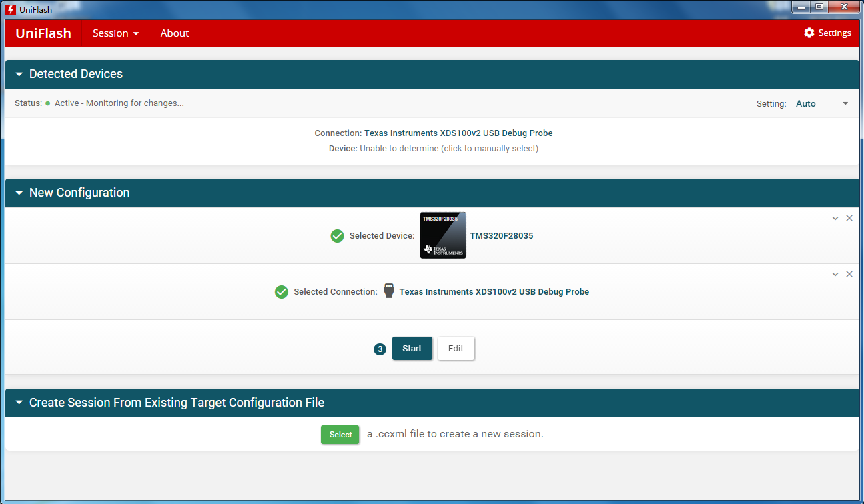The image size is (864, 504).
Task: Expand the Selected Device row chevron
Action: (x=835, y=218)
